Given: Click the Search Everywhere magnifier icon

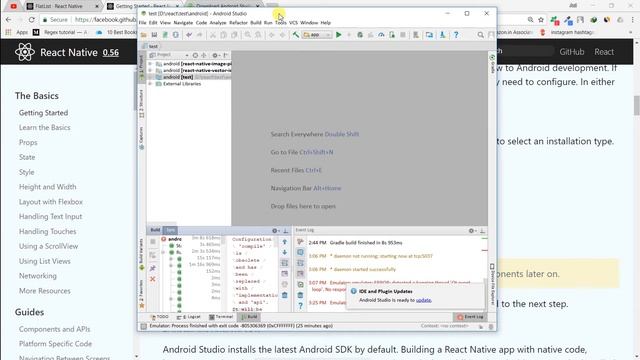Looking at the screenshot, I should tap(480, 35).
